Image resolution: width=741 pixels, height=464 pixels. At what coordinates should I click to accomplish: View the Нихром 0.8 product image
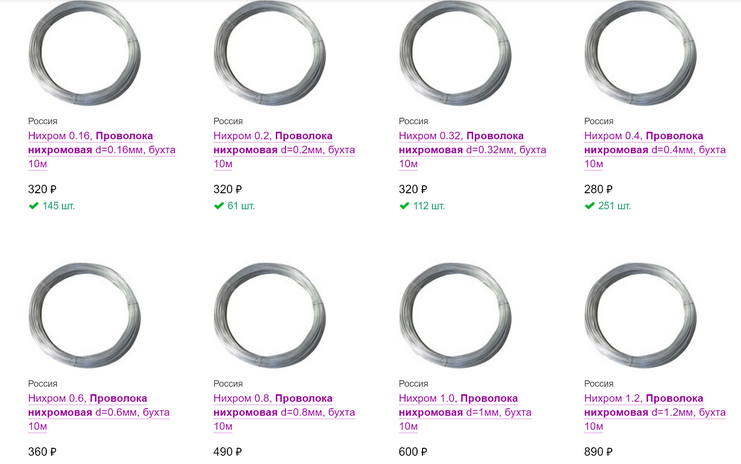click(270, 315)
